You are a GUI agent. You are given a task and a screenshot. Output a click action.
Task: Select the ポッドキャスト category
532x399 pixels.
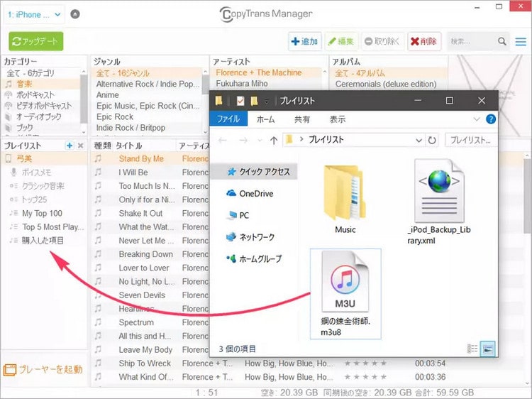coord(40,94)
